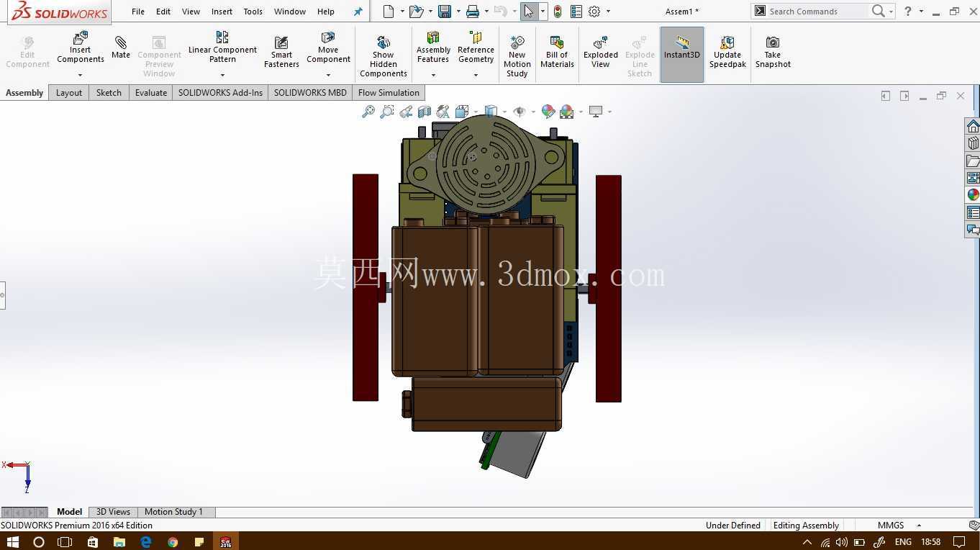Open the Window menu

click(290, 12)
